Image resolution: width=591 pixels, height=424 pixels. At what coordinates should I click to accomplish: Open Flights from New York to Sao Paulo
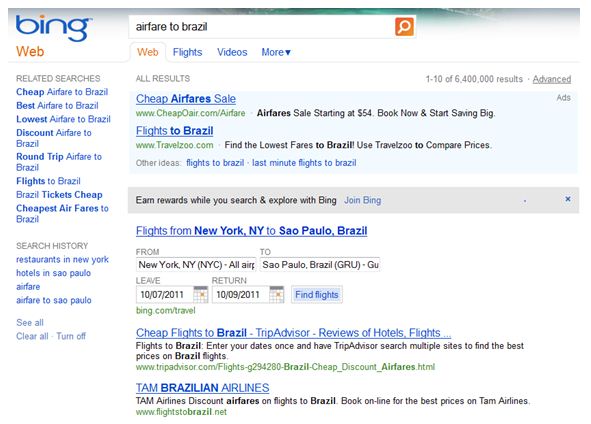pyautogui.click(x=251, y=231)
